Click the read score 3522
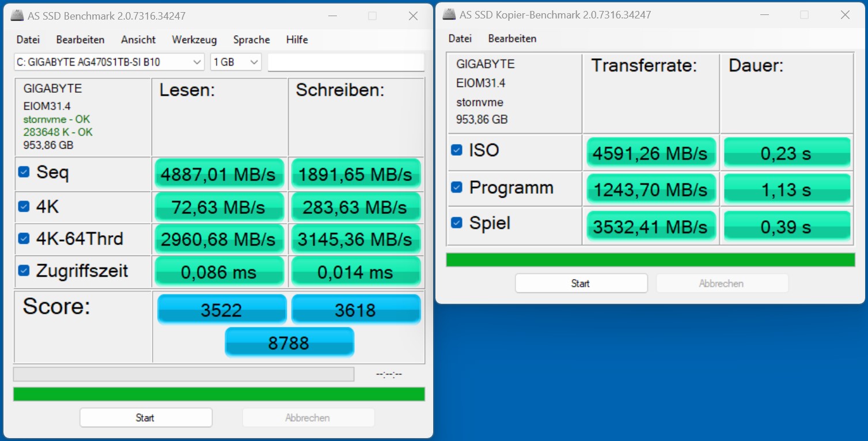Screen dimensions: 868x441 222,310
